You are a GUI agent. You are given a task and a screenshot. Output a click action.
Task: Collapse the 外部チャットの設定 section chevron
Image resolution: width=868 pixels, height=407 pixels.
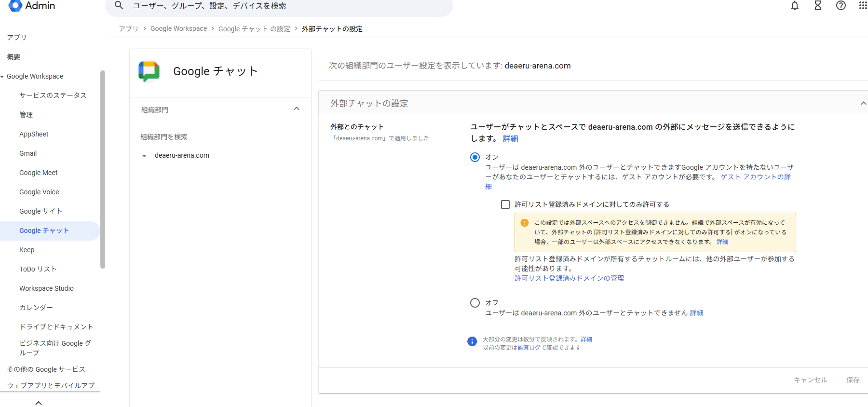pos(863,103)
